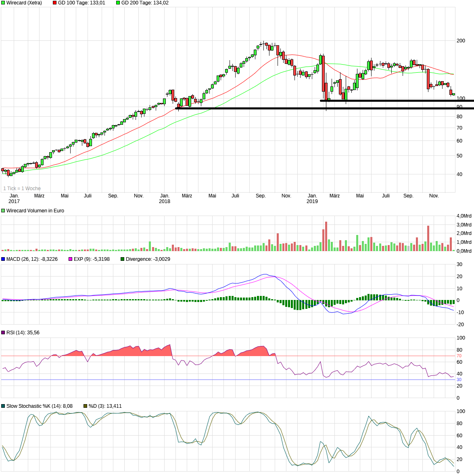474x476 pixels.
Task: Click the Wirecard (Xetra) green legend swatch
Action: [x=3, y=3]
